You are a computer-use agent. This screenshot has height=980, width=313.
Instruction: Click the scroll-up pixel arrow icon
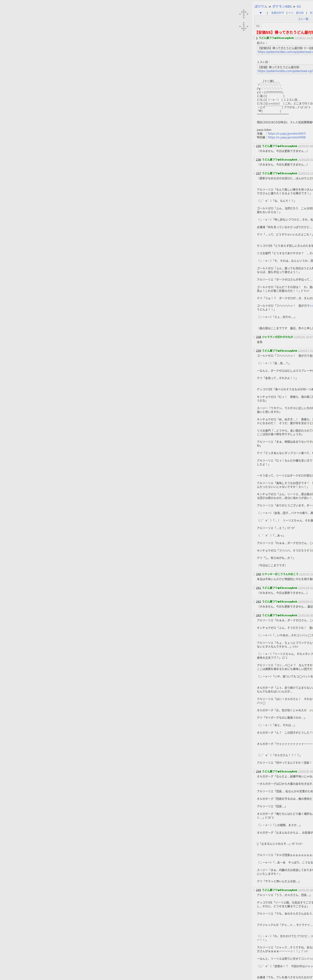244,14
